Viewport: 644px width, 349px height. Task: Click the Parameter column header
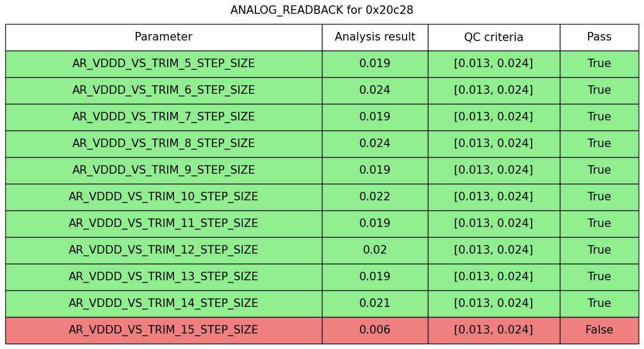[x=163, y=37]
